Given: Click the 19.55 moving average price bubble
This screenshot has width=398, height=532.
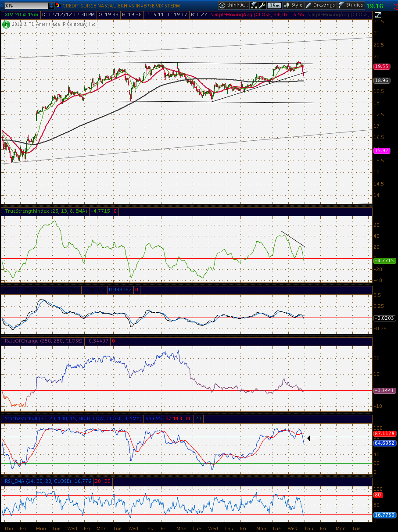Looking at the screenshot, I should tap(381, 66).
